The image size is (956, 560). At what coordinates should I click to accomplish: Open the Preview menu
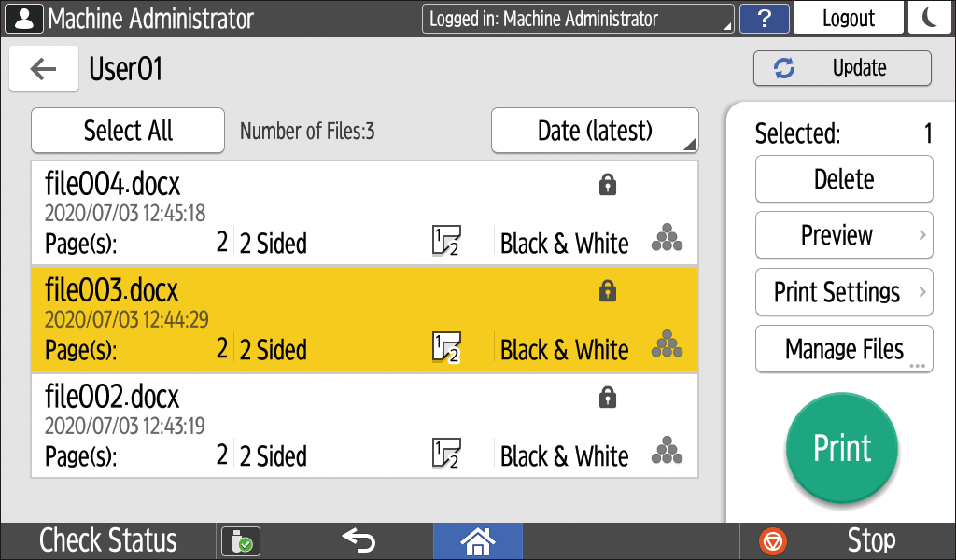[844, 235]
